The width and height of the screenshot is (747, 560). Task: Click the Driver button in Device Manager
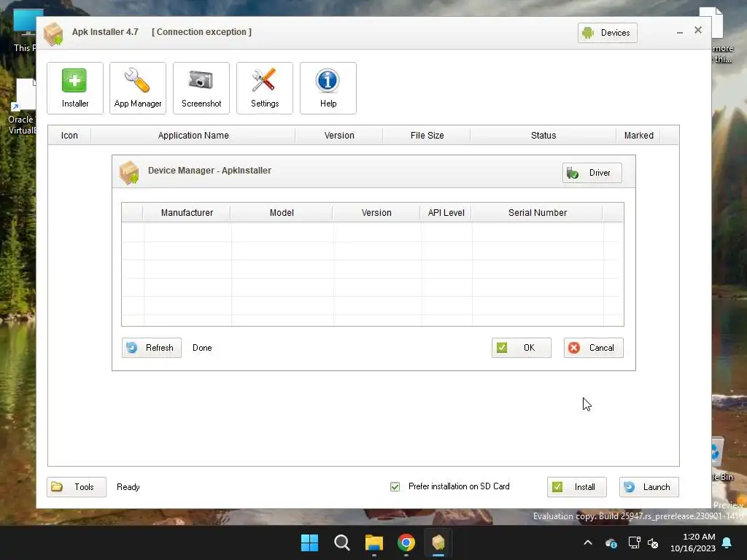point(592,173)
